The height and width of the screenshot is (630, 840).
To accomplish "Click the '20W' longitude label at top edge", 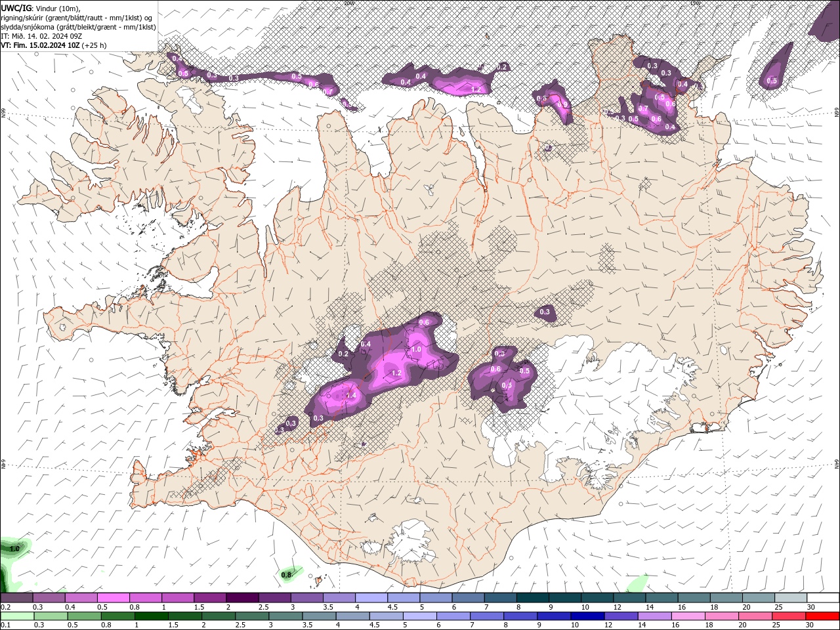I will [x=348, y=3].
